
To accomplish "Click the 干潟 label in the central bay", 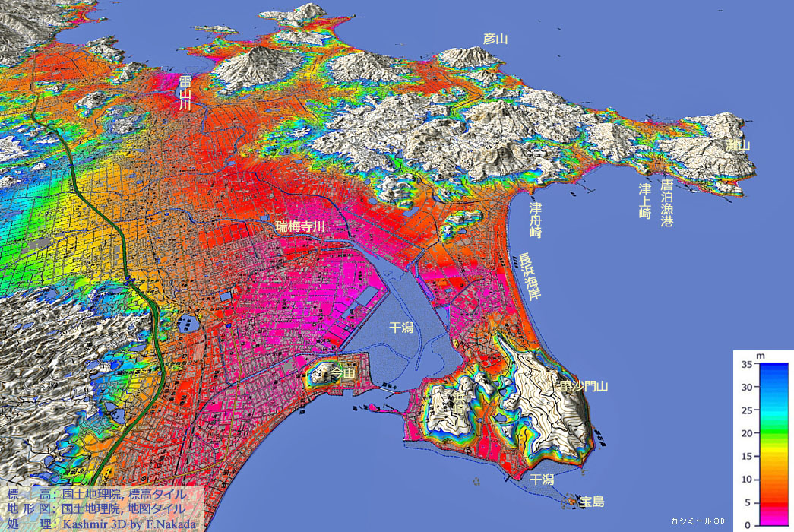I will [401, 328].
